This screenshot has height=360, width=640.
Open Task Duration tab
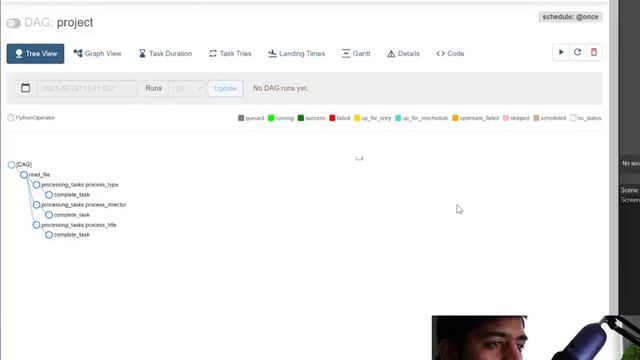(x=165, y=53)
